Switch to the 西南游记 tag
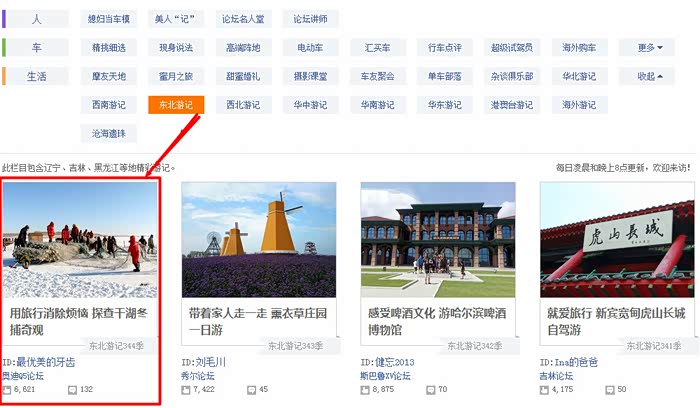Screen dimensions: 700x408 [x=108, y=105]
